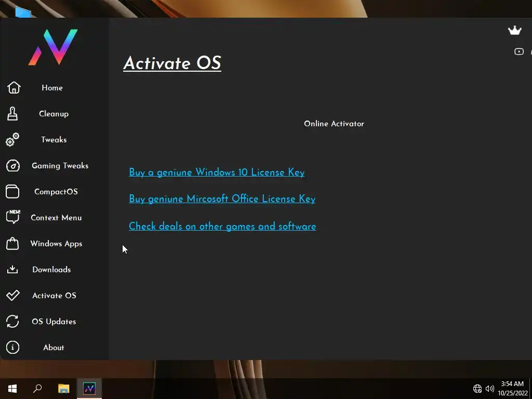The image size is (532, 399).
Task: Open the Tweaks section label
Action: point(54,139)
